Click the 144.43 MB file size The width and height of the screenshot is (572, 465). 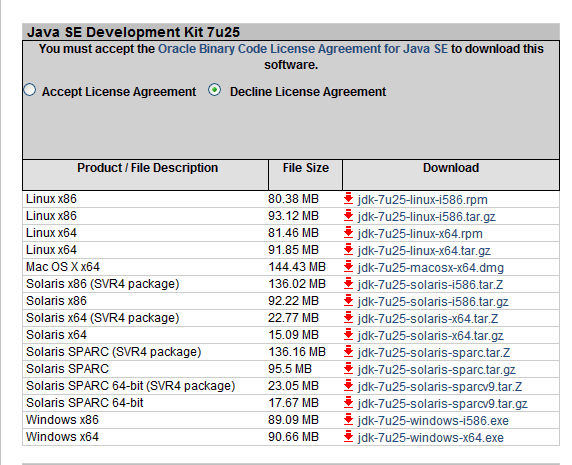(297, 267)
